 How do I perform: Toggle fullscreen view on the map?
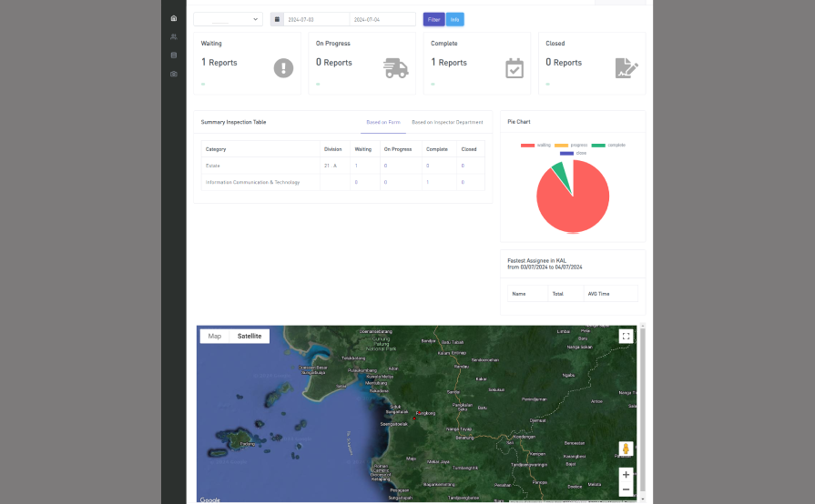pyautogui.click(x=626, y=336)
